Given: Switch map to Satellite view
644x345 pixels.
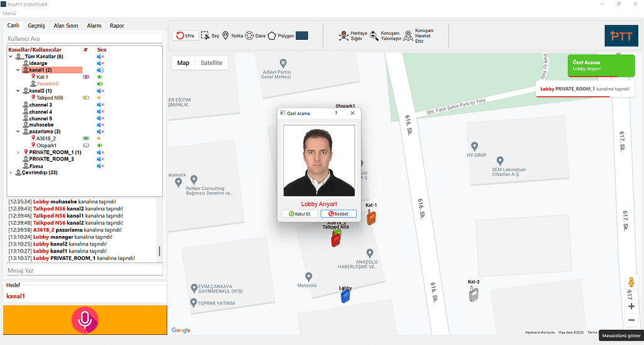Looking at the screenshot, I should (x=211, y=63).
